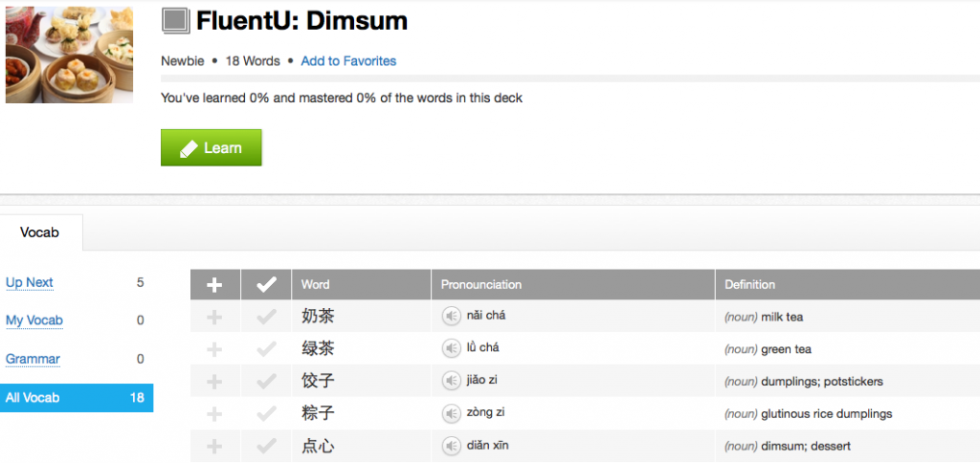Image resolution: width=980 pixels, height=463 pixels.
Task: Open the Grammar list
Action: tap(33, 359)
